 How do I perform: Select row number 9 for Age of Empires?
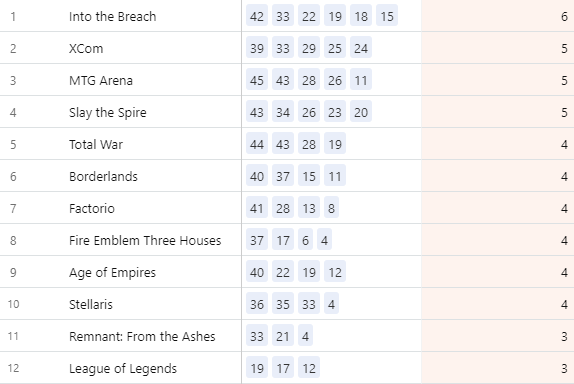click(13, 272)
